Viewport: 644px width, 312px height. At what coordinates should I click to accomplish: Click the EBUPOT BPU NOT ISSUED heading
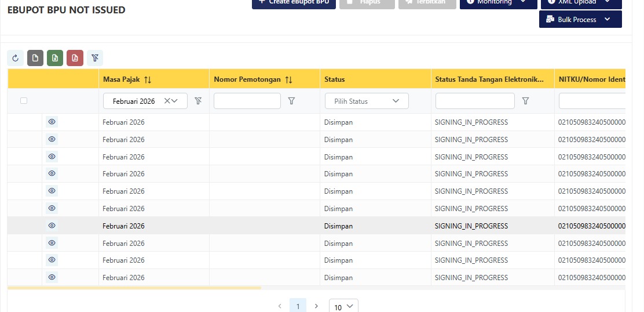click(67, 10)
